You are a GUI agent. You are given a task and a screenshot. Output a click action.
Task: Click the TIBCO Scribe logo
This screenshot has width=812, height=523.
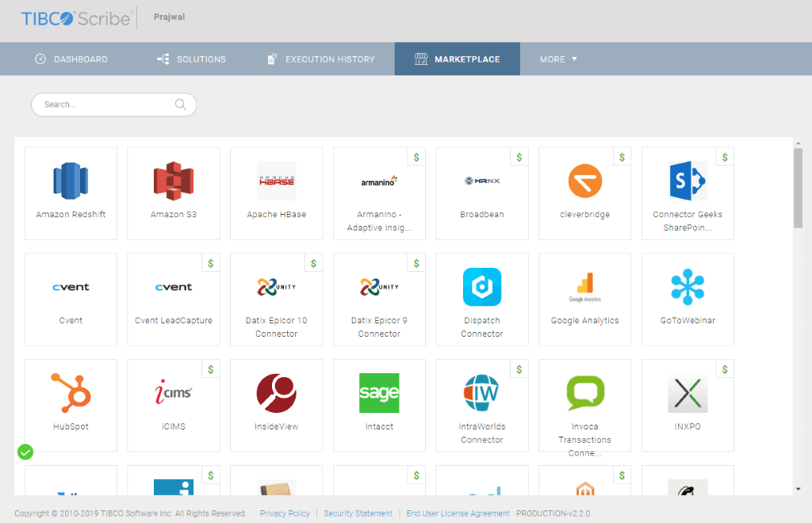pyautogui.click(x=75, y=19)
